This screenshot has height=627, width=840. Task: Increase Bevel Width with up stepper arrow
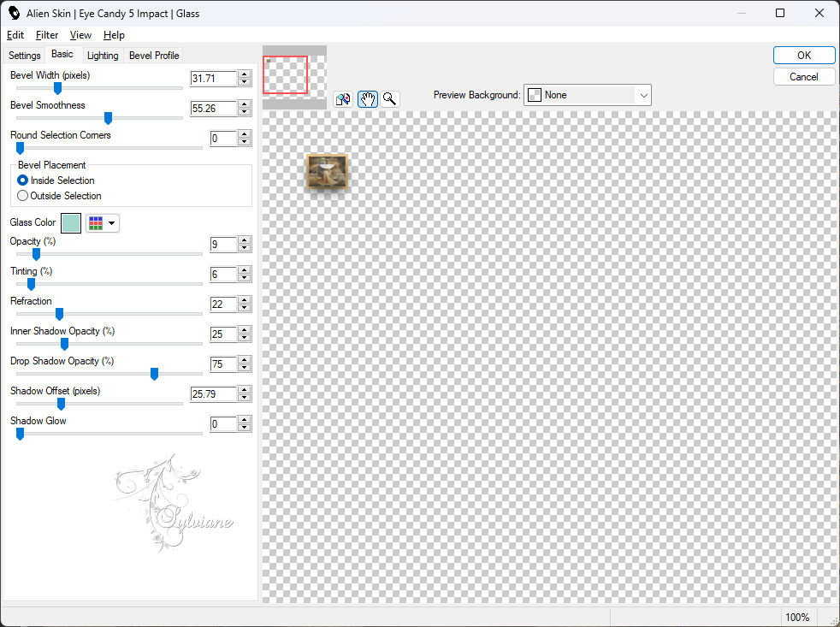[x=245, y=74]
